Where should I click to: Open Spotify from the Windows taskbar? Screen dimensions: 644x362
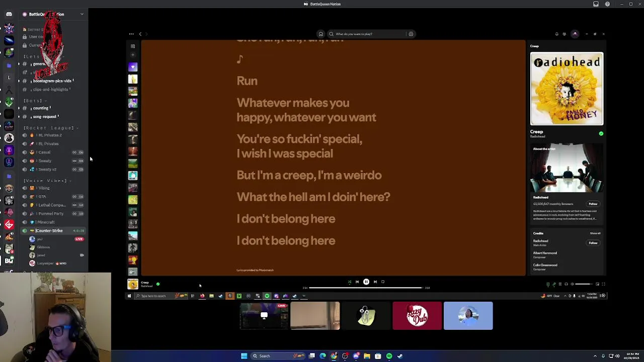389,356
